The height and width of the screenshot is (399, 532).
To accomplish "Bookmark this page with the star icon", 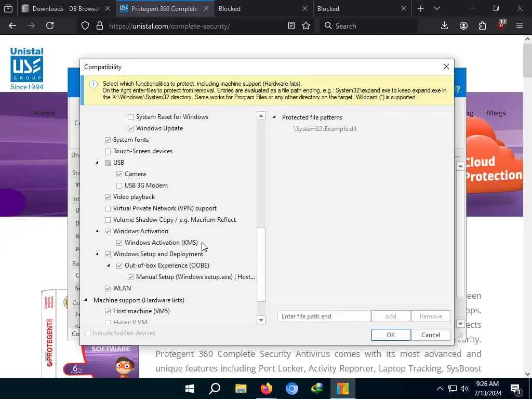I will click(x=306, y=26).
